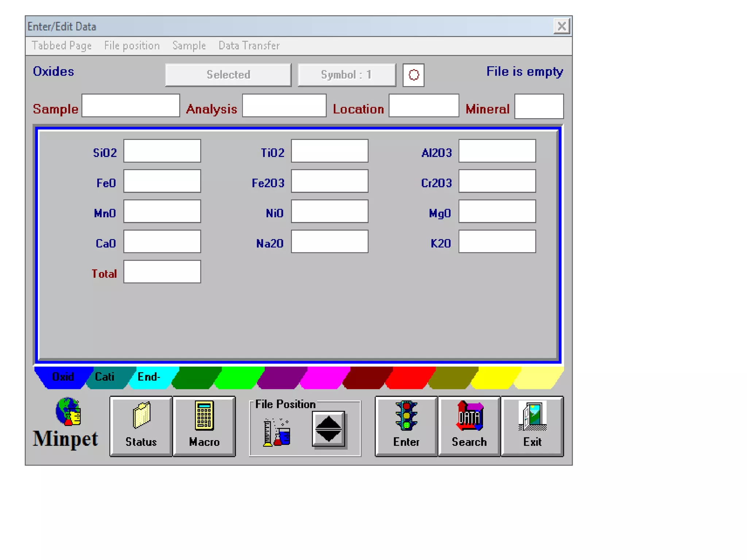Select the bright green color tab
This screenshot has width=747, height=560.
[239, 377]
